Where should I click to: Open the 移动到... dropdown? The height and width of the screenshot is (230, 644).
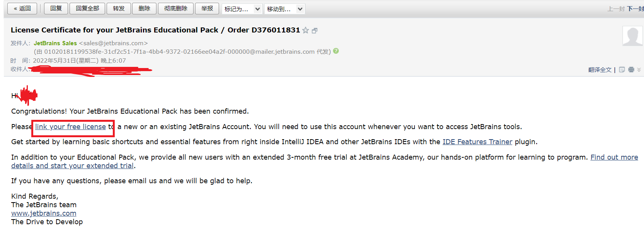point(285,9)
